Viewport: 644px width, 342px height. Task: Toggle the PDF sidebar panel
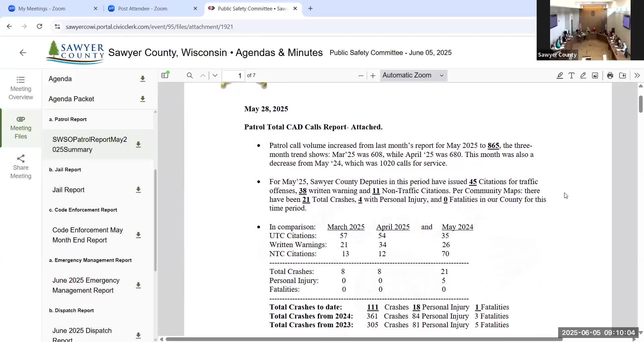coord(165,75)
